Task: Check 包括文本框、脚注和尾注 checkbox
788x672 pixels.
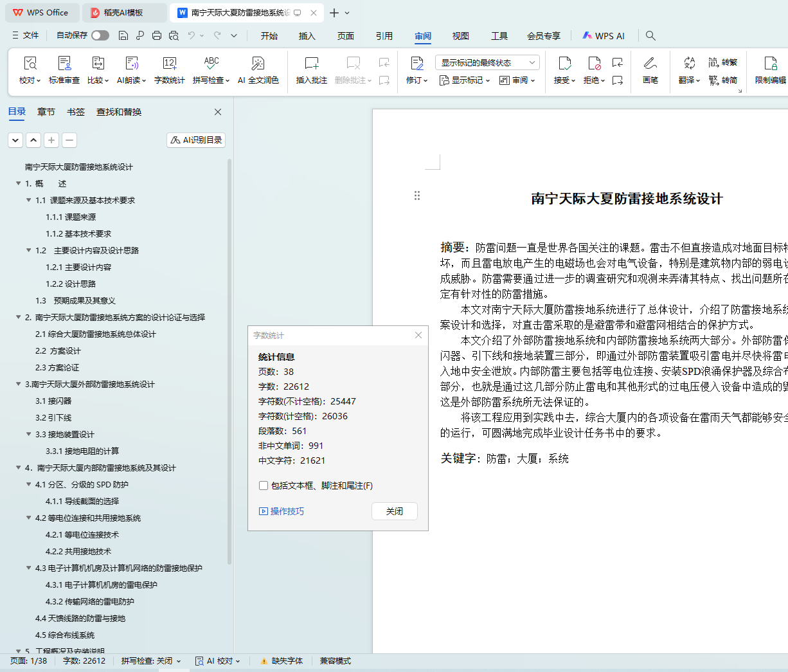Action: tap(264, 486)
